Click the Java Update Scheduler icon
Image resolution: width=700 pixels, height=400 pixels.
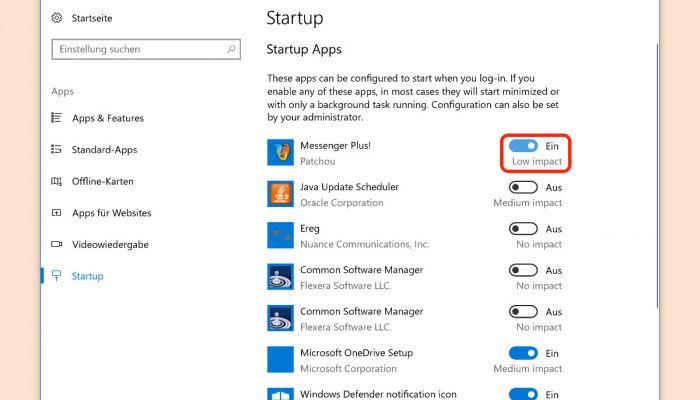280,194
